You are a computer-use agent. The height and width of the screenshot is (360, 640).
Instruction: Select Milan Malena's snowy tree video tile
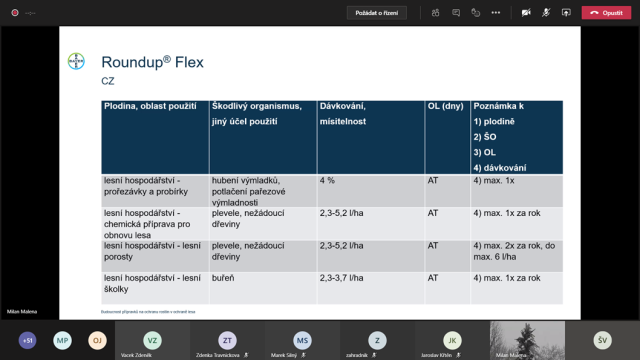click(527, 340)
